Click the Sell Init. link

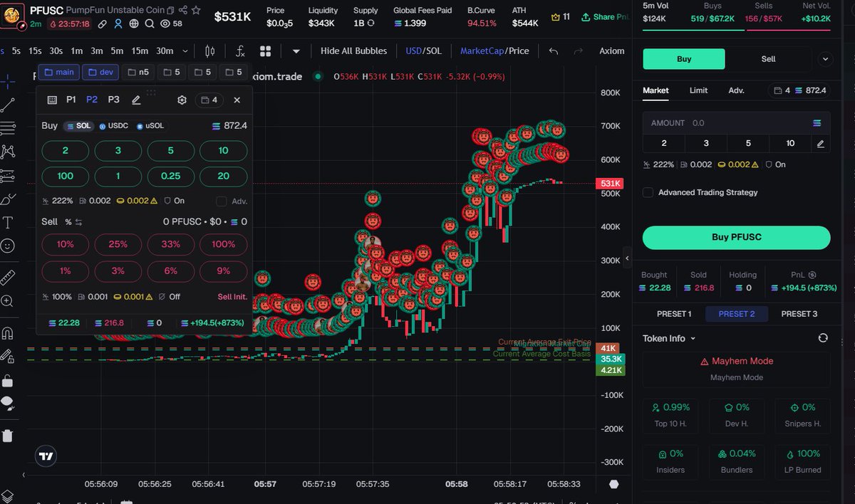tap(232, 297)
